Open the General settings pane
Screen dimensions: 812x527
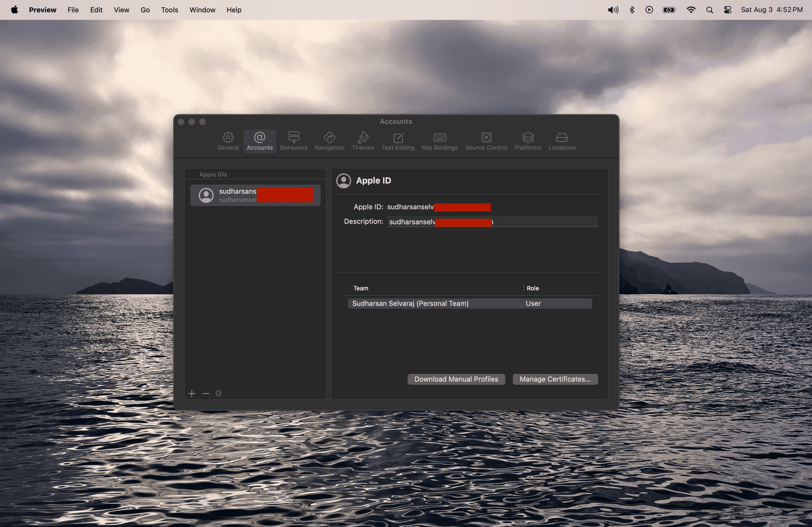point(227,141)
